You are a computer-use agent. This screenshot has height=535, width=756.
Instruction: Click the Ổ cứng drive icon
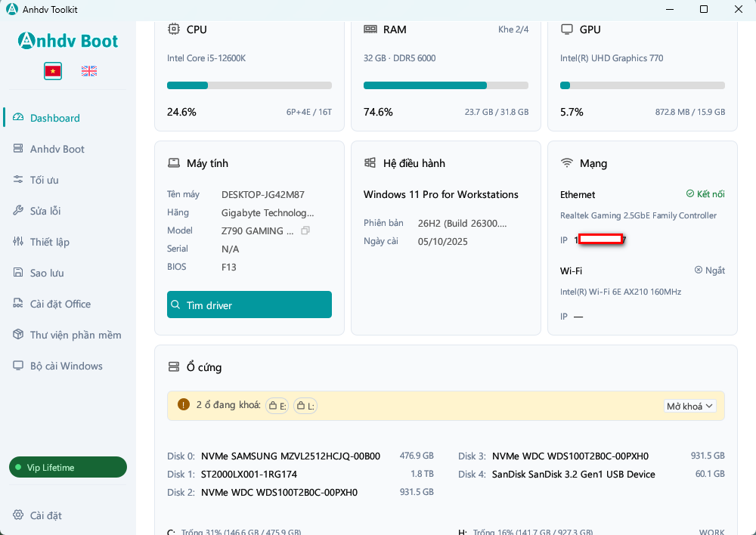[x=174, y=366]
